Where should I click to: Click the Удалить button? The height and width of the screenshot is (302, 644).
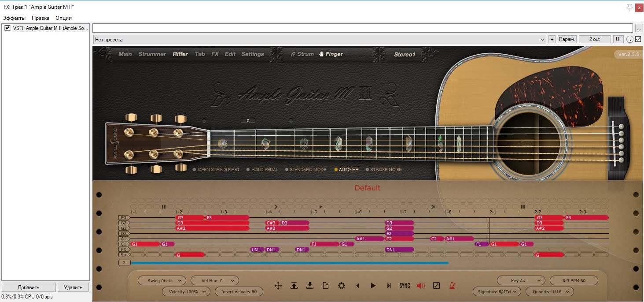click(x=73, y=287)
